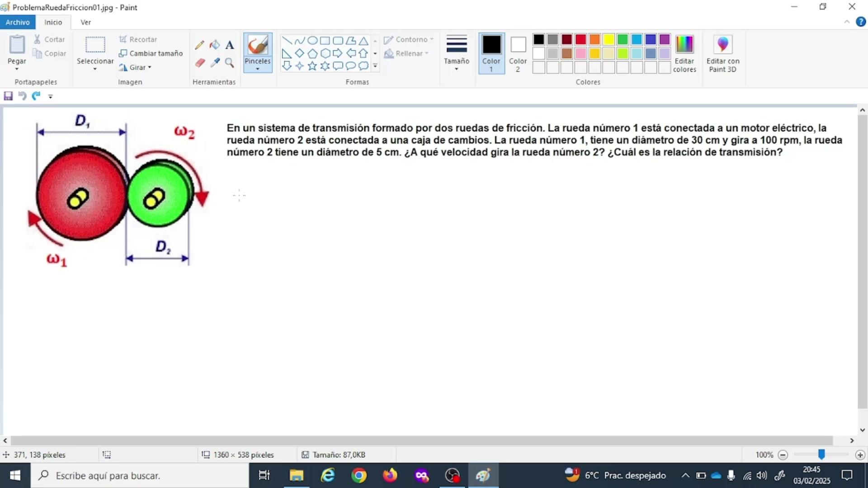Select the Pencil tool
The height and width of the screenshot is (488, 868).
pyautogui.click(x=199, y=45)
